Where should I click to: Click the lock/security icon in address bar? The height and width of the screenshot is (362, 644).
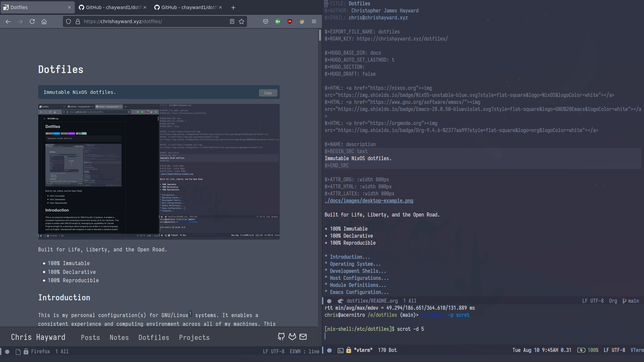pyautogui.click(x=77, y=21)
